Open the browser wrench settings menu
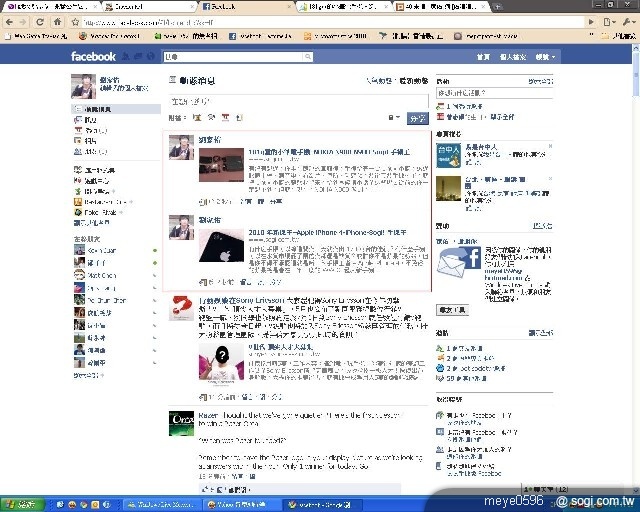The width and height of the screenshot is (640, 512). tap(628, 21)
